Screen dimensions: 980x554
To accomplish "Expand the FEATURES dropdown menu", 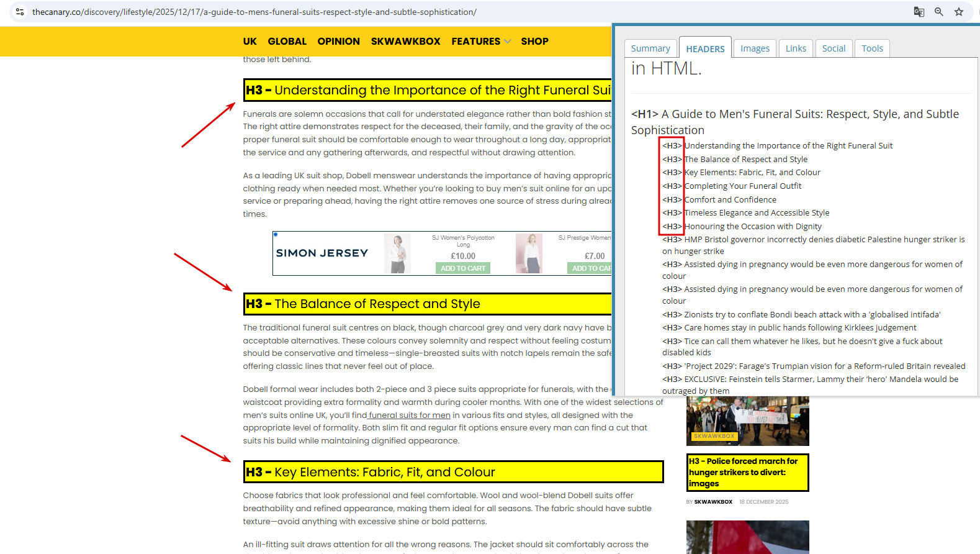I will pos(481,41).
